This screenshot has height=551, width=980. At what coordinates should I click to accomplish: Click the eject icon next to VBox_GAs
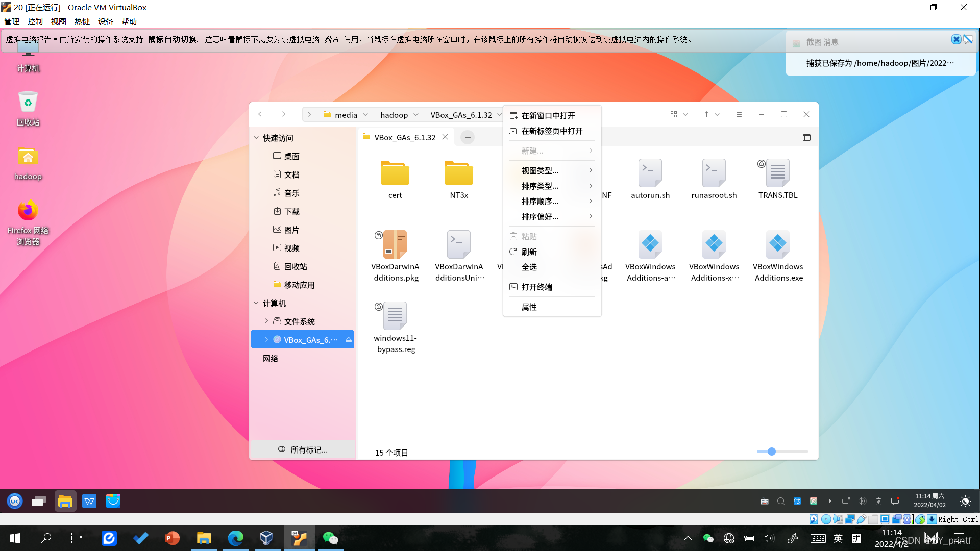point(349,340)
